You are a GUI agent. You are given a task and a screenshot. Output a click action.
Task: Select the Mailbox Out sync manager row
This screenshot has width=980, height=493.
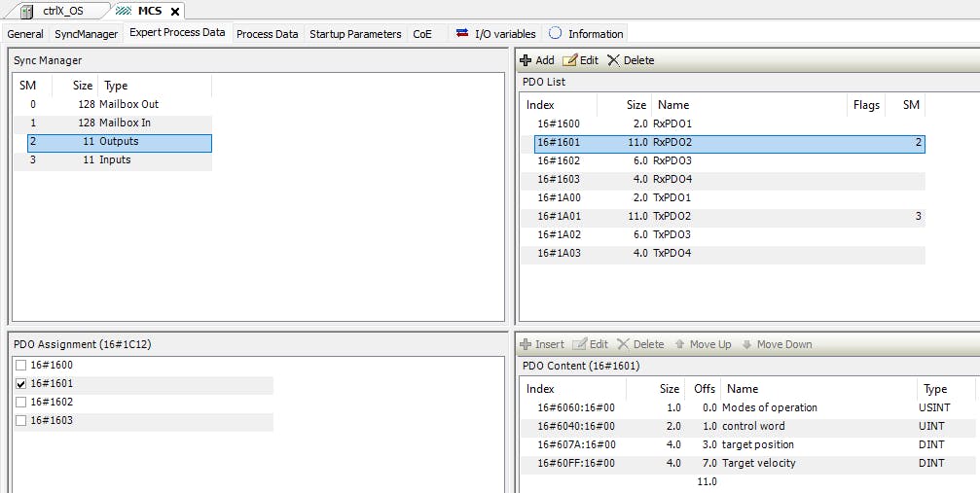point(113,104)
